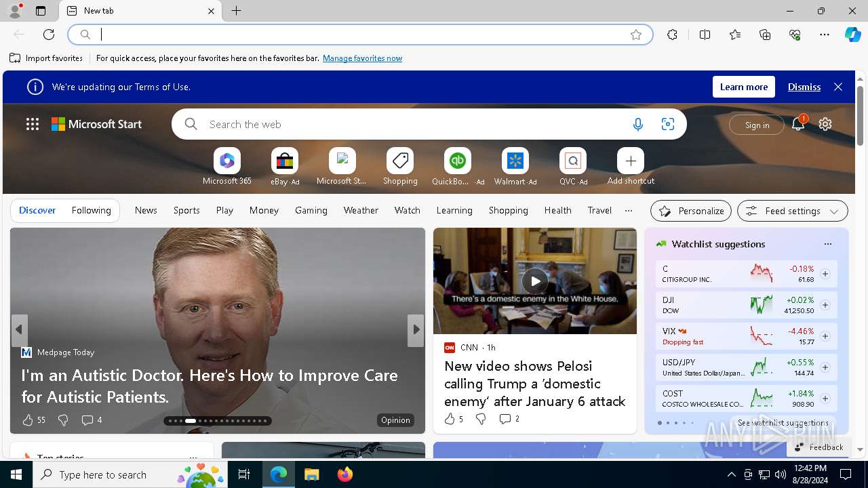Start voice search with microphone icon

637,124
